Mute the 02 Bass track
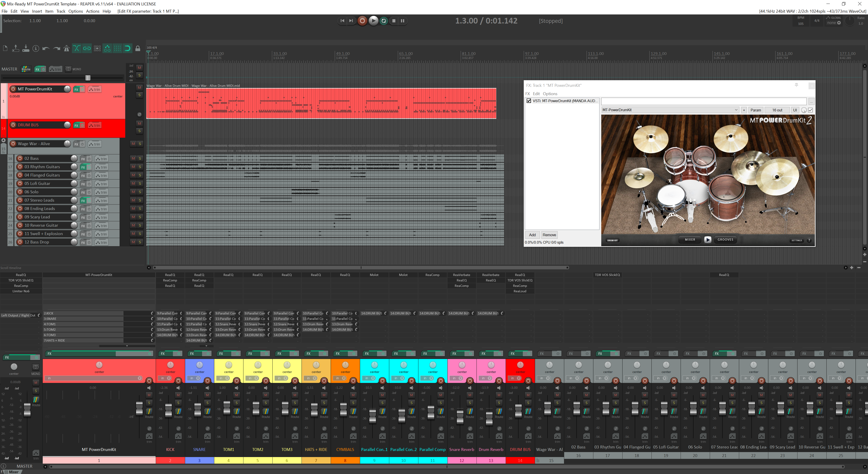Screen dimensions: 868x474 133,158
